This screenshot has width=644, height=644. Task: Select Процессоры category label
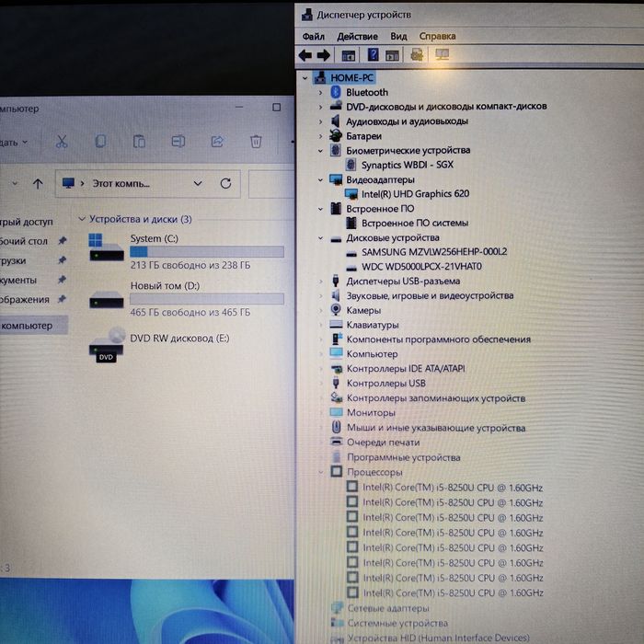click(374, 472)
